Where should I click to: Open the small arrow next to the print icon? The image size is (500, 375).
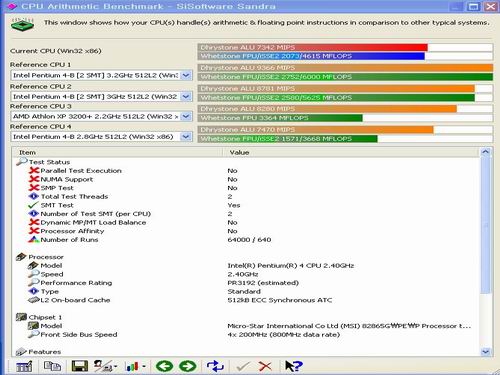pyautogui.click(x=115, y=367)
